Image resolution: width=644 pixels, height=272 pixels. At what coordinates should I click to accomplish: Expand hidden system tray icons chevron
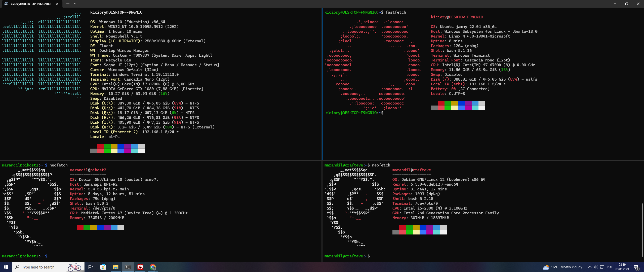pos(590,267)
